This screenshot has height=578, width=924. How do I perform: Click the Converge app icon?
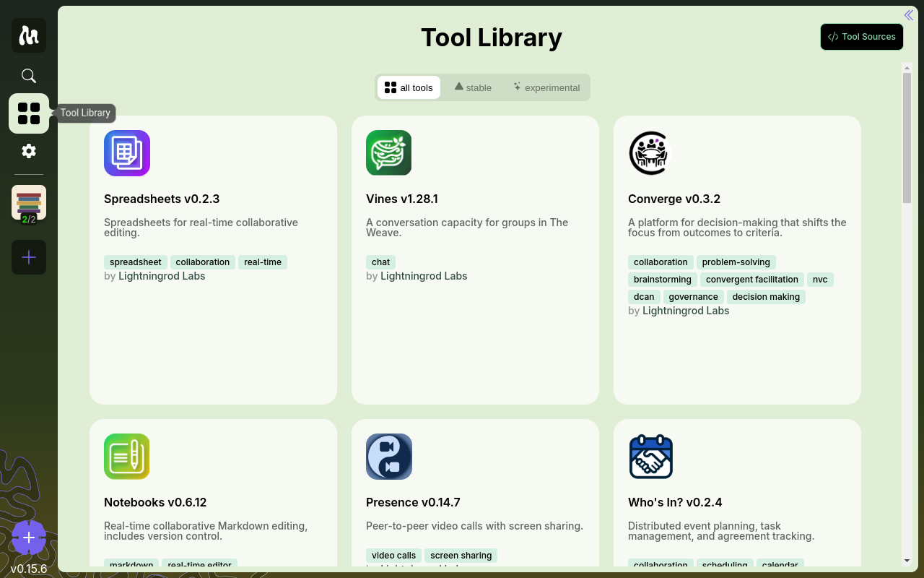651,153
